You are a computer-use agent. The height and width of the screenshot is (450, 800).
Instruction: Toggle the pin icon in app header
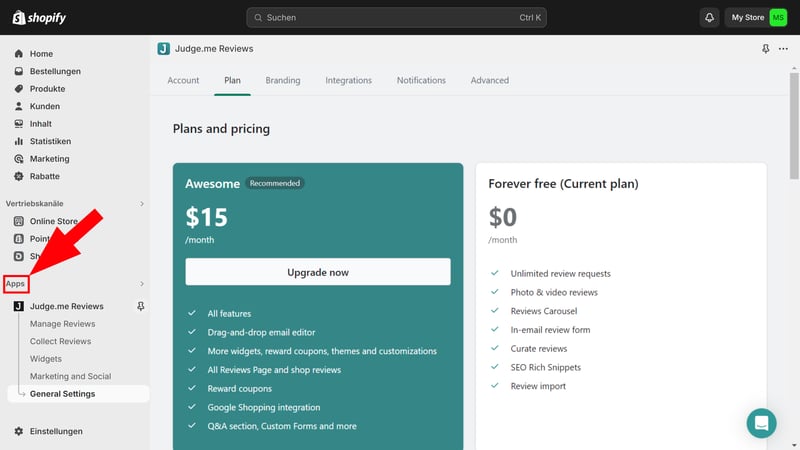tap(766, 48)
